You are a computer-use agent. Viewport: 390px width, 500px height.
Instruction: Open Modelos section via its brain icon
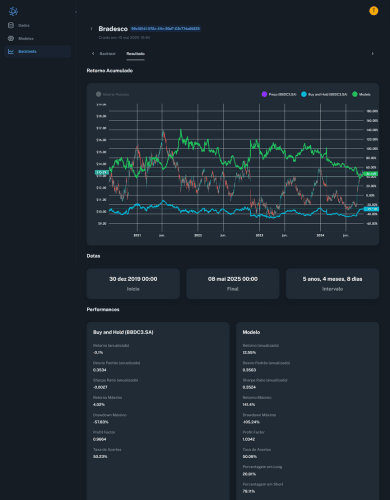[x=11, y=38]
